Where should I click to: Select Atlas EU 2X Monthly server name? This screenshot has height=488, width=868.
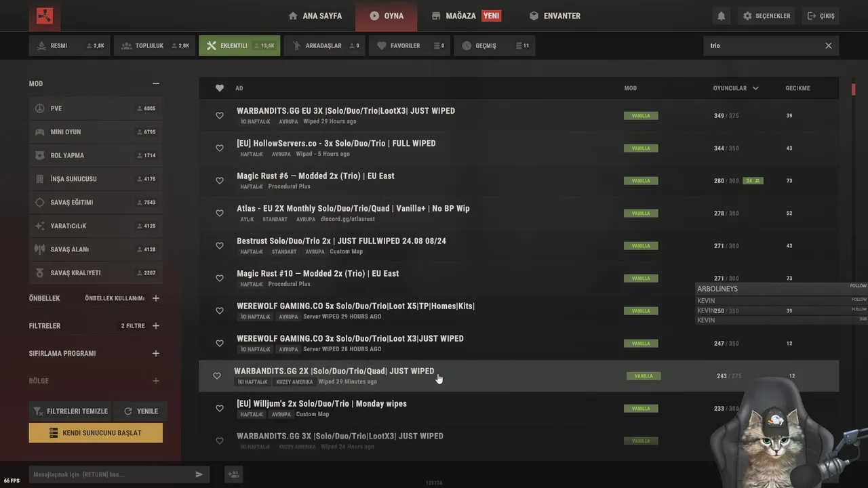pyautogui.click(x=353, y=208)
